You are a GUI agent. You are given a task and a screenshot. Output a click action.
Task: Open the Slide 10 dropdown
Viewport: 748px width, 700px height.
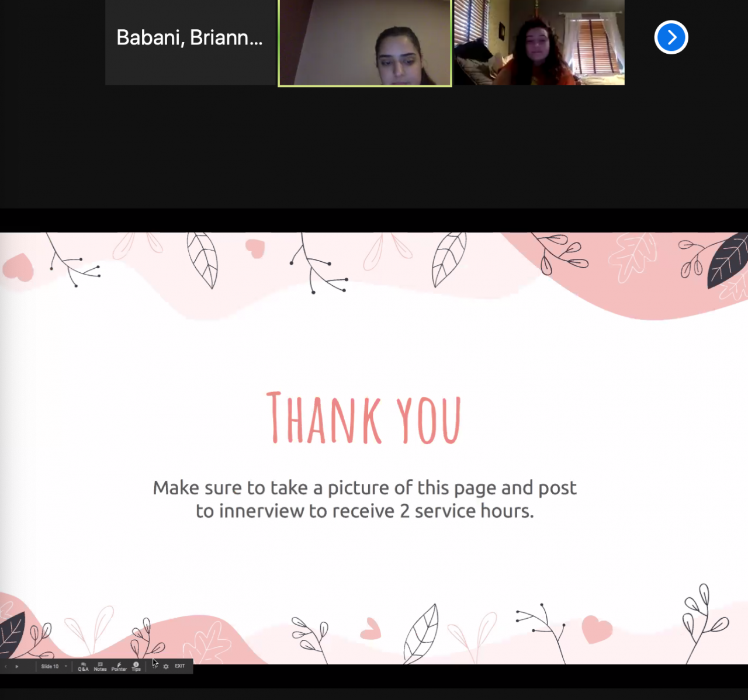pyautogui.click(x=54, y=666)
